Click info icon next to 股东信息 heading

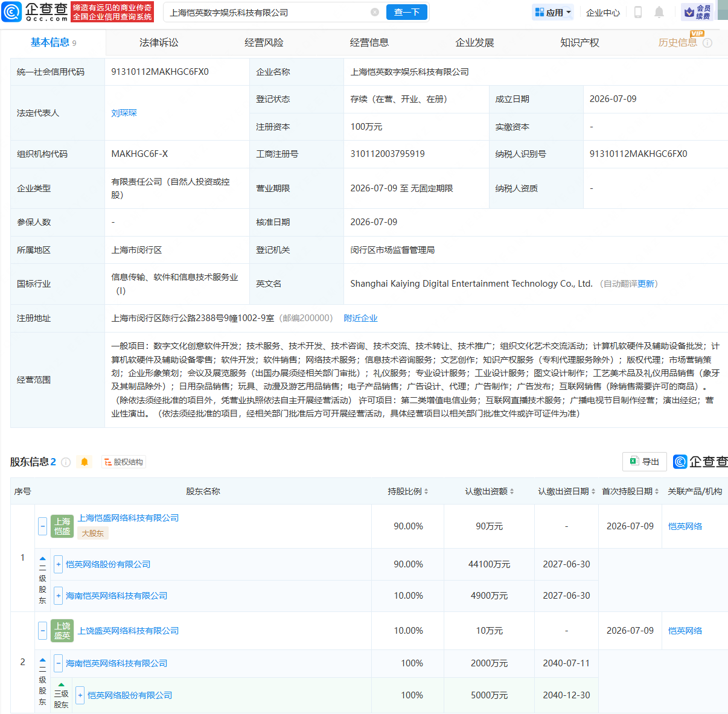[x=66, y=462]
